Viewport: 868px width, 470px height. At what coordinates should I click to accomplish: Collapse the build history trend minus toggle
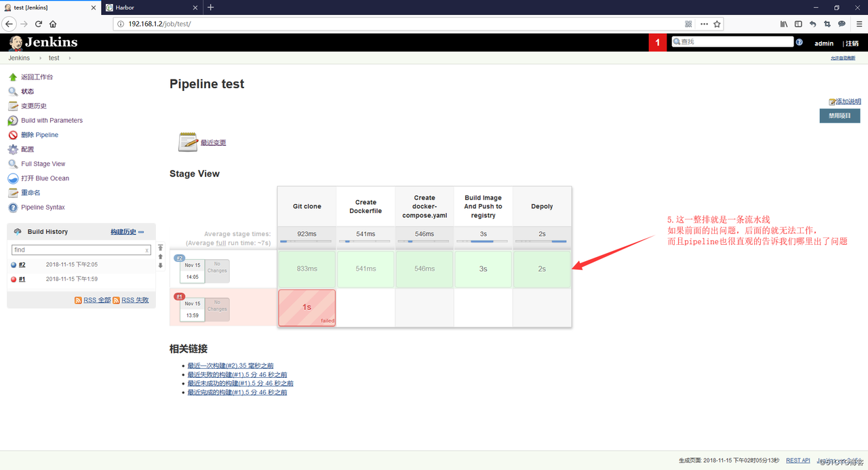pos(141,232)
